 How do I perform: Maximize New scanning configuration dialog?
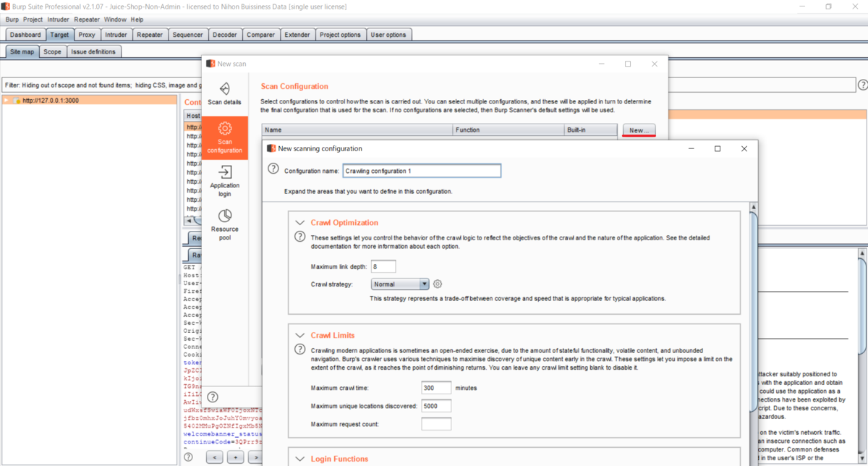(x=718, y=148)
